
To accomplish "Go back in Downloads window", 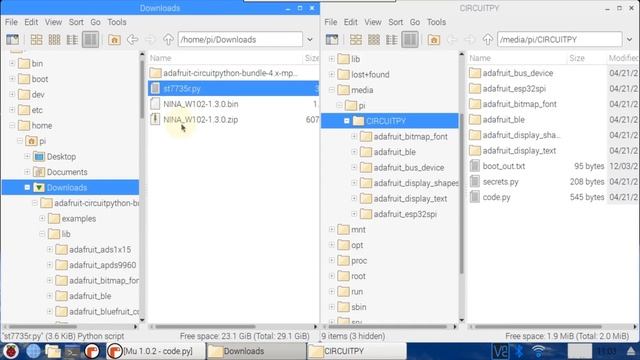I will [132, 40].
